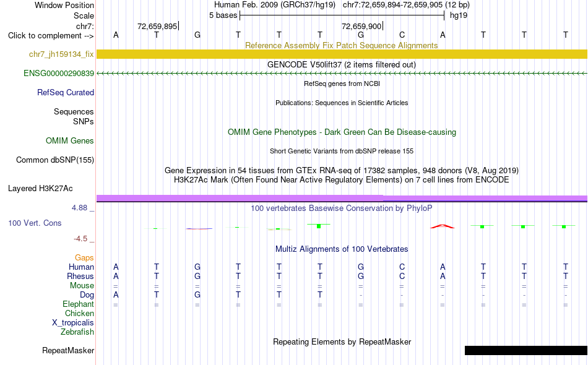Click the -4.5 conservation lower limit value
This screenshot has height=365, width=588.
tap(80, 239)
